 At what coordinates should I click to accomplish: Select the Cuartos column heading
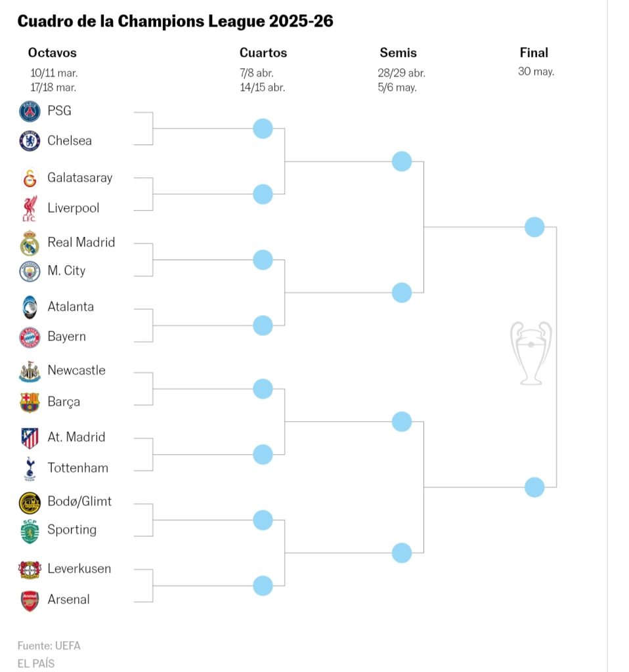coord(263,53)
